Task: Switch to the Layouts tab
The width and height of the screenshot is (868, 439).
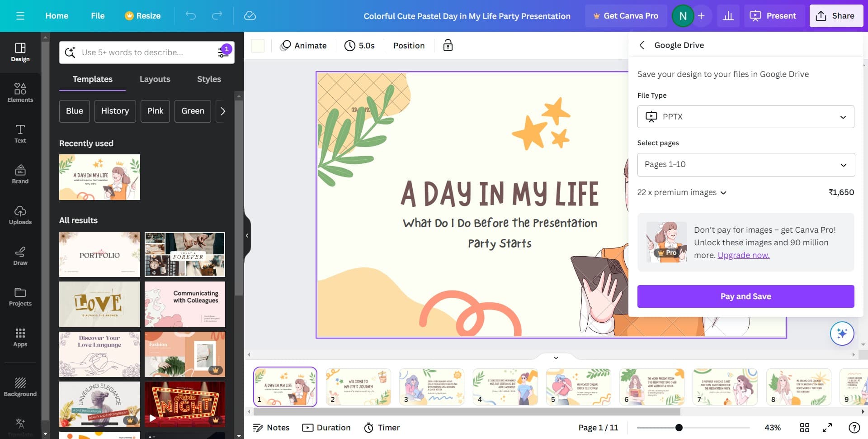Action: pyautogui.click(x=155, y=79)
